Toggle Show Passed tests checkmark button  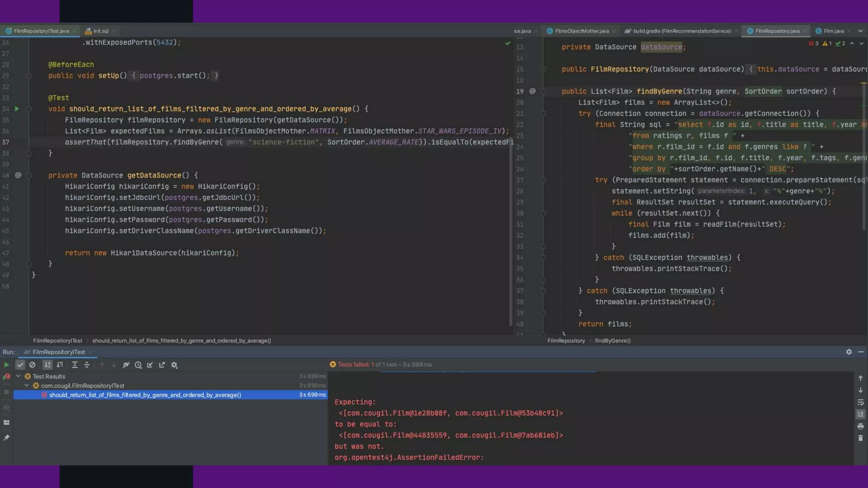tap(20, 365)
